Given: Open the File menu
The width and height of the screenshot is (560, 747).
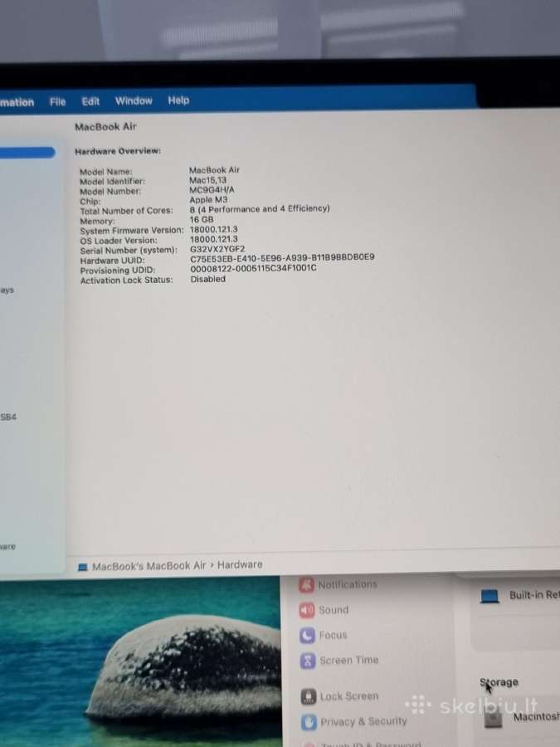Looking at the screenshot, I should click(57, 101).
